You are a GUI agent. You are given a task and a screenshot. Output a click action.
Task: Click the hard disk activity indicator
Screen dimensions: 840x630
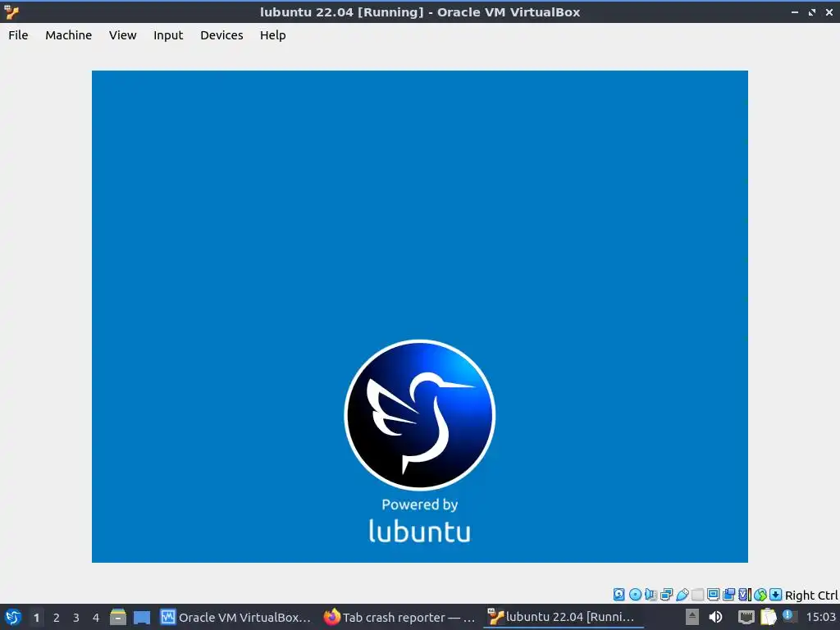pos(619,594)
